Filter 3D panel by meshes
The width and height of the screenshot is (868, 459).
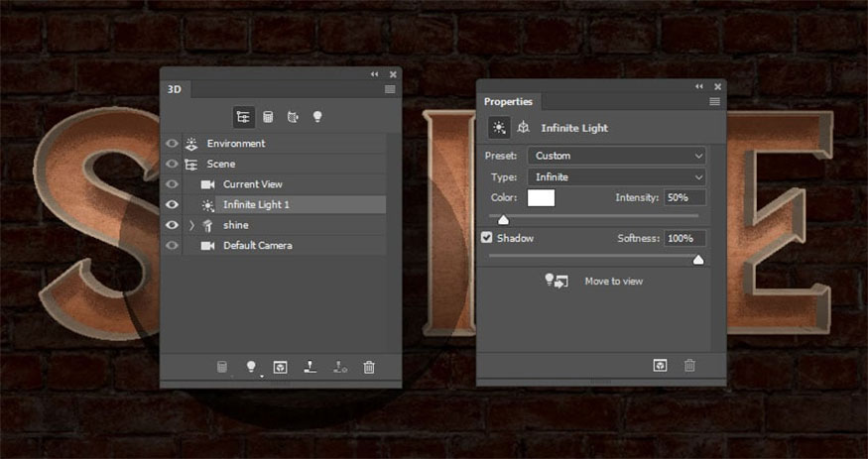click(x=267, y=117)
